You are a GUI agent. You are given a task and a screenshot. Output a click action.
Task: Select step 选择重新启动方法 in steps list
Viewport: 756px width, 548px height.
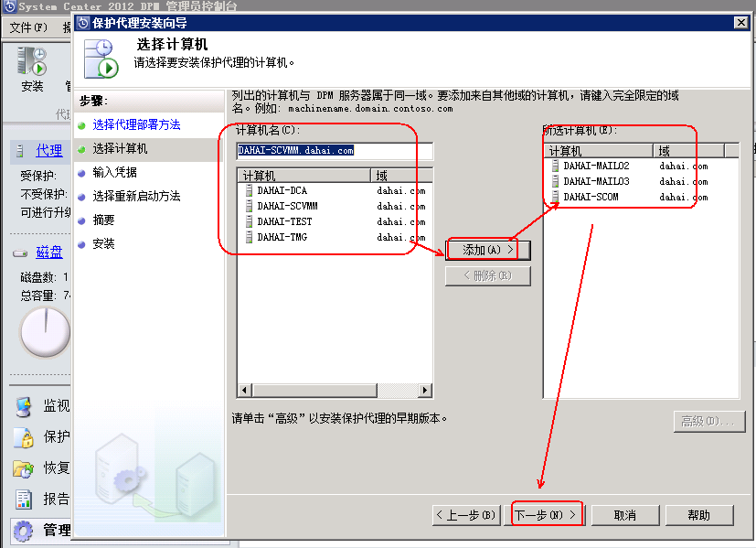tap(136, 196)
